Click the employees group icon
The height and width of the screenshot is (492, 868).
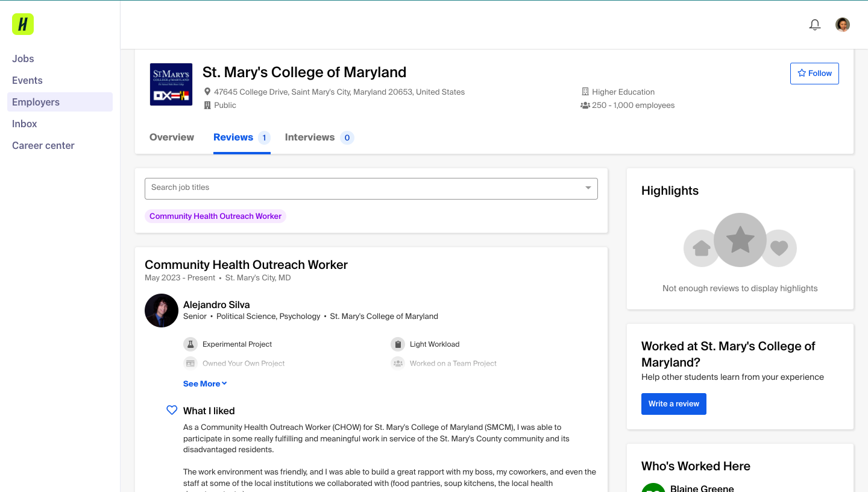pyautogui.click(x=585, y=106)
